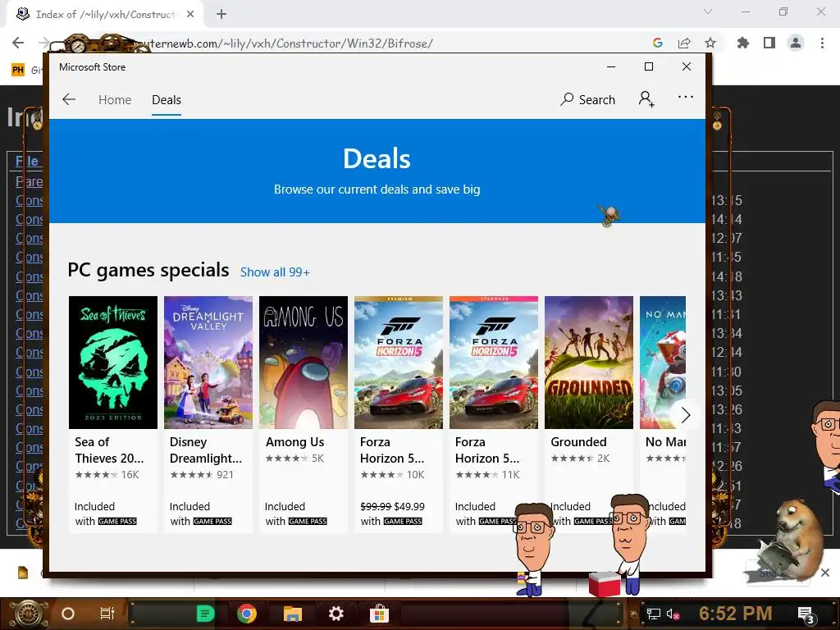Screen dimensions: 840x630
Task: Open green notes app on taskbar
Action: click(x=205, y=614)
